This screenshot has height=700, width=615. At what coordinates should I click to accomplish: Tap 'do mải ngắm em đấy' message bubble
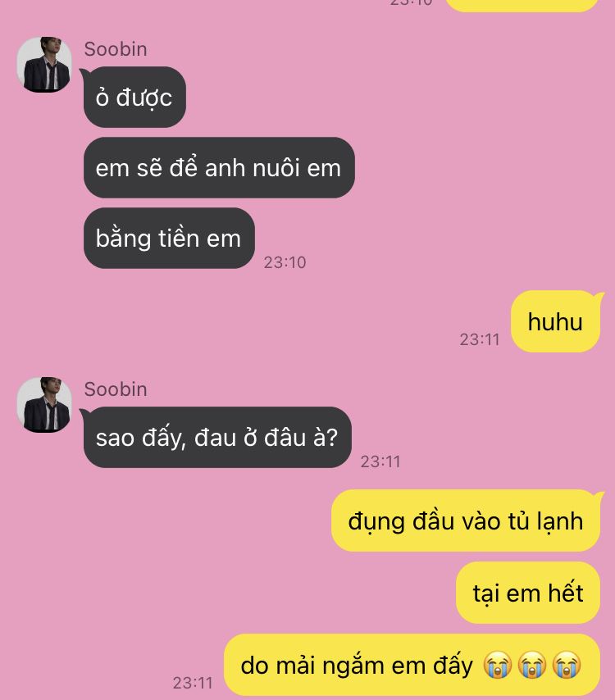click(x=412, y=666)
